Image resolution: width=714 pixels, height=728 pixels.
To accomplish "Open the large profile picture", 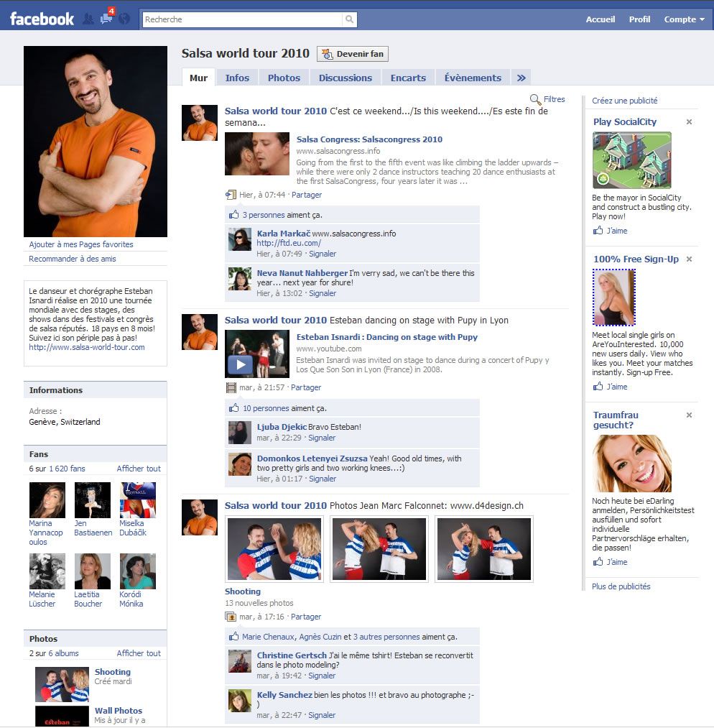I will (96, 141).
